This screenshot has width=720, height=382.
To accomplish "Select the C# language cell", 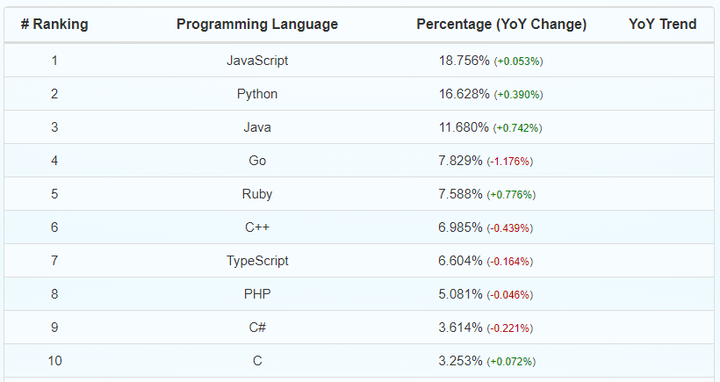I will pos(257,327).
